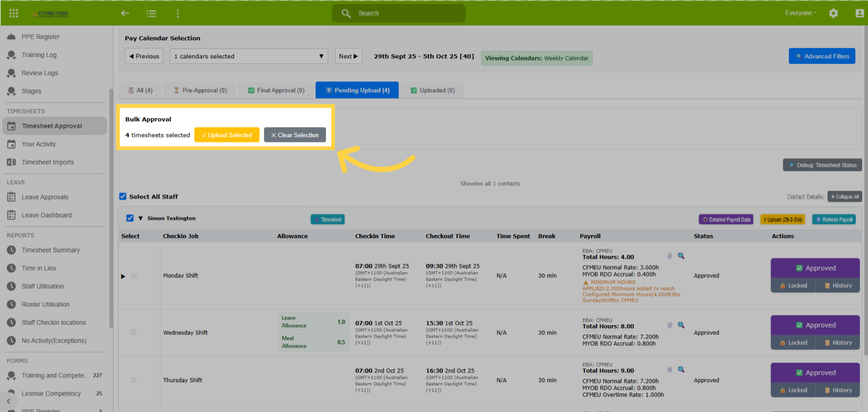Open the list view icon in header
The image size is (868, 412).
[151, 13]
